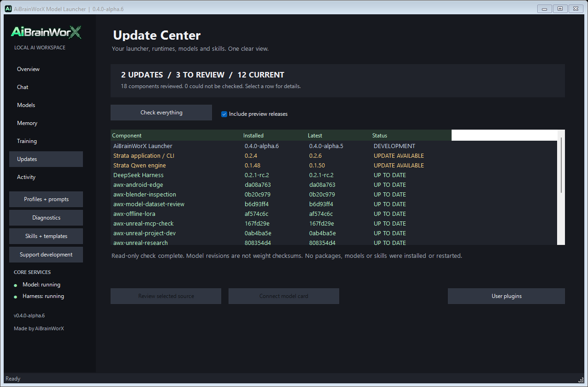Screen dimensions: 588x387
Task: Select awx-offline-lora row
Action: 334,214
